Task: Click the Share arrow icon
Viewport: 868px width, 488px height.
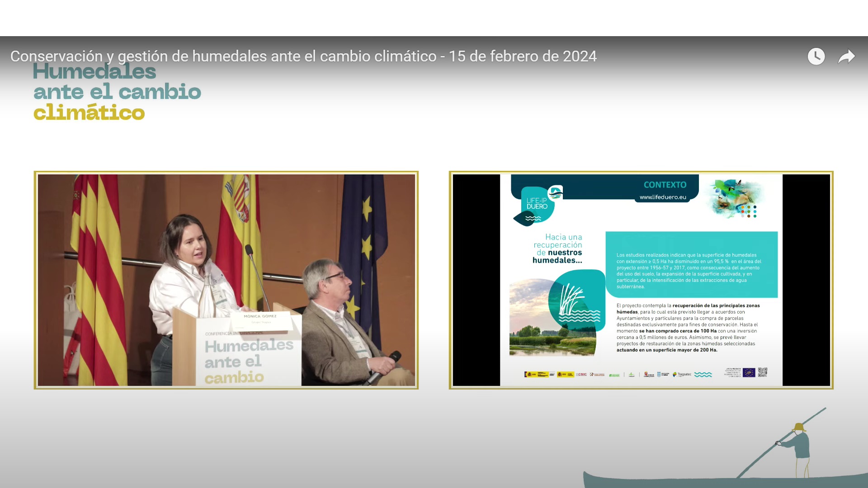Action: [846, 57]
